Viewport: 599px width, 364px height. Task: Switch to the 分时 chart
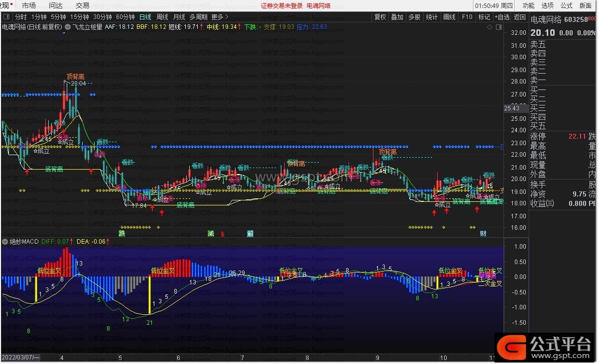coord(20,17)
